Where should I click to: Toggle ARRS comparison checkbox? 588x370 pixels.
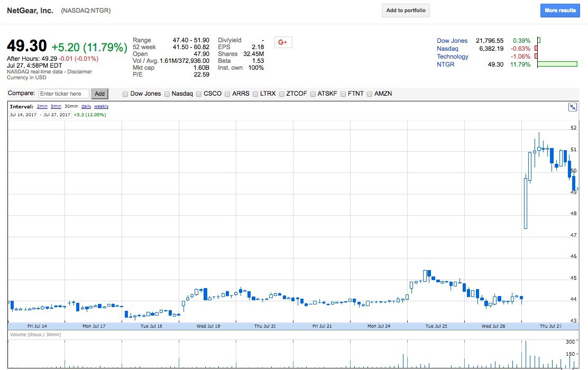(x=227, y=94)
